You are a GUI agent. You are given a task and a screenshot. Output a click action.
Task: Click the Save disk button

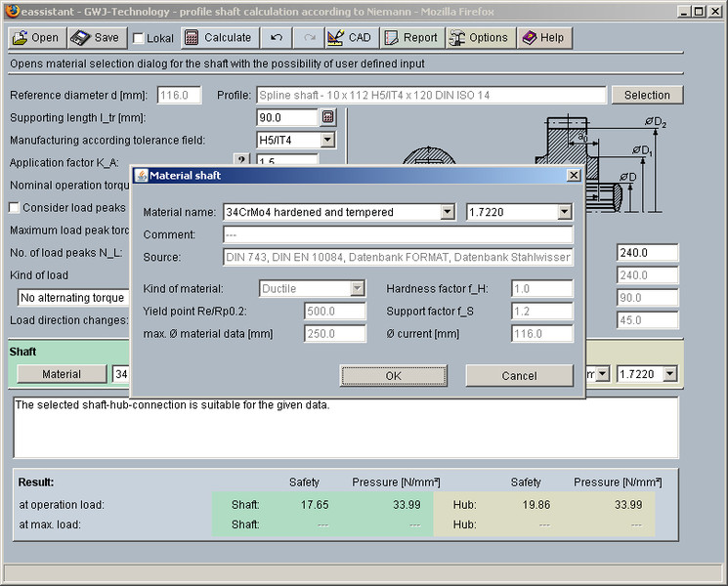[x=96, y=38]
